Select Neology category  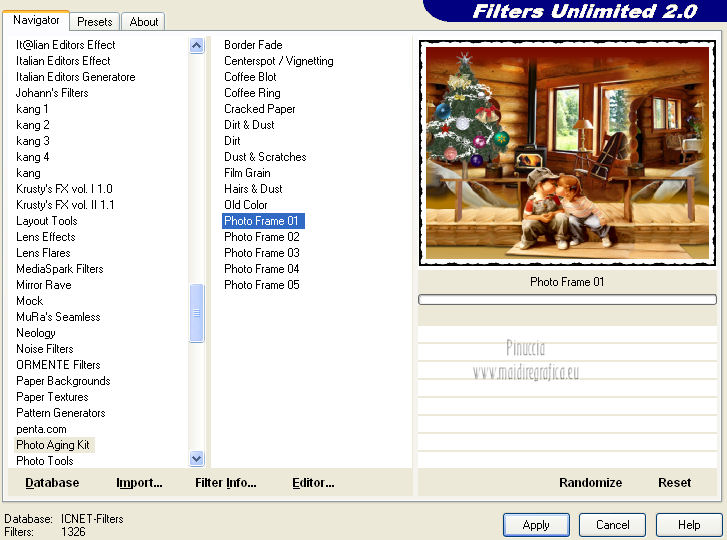coord(36,333)
